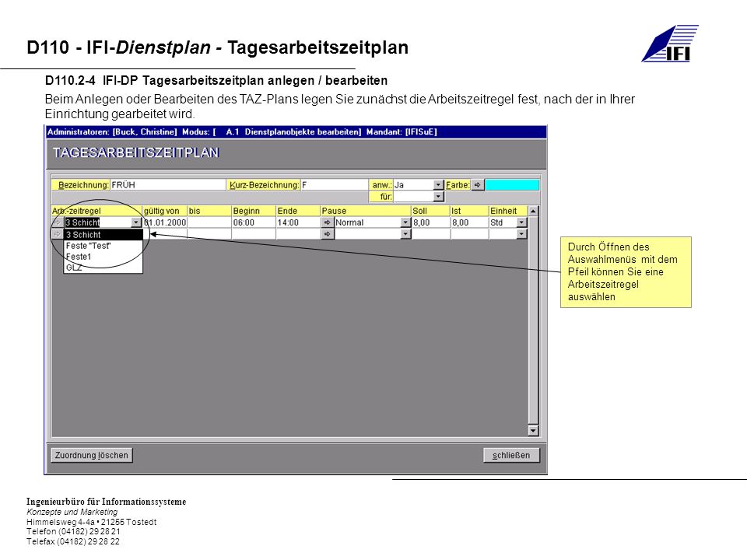Select Feste "Test" in the open list
Screen dimensions: 747x560
[103, 246]
